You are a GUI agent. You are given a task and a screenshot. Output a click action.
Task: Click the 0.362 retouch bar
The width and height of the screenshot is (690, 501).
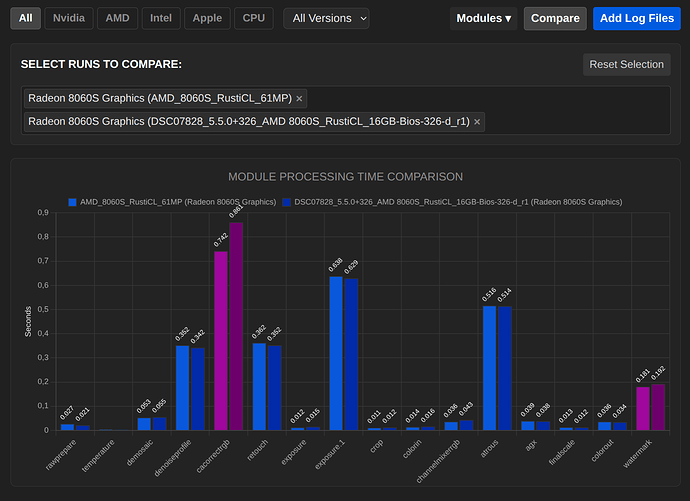(x=259, y=387)
